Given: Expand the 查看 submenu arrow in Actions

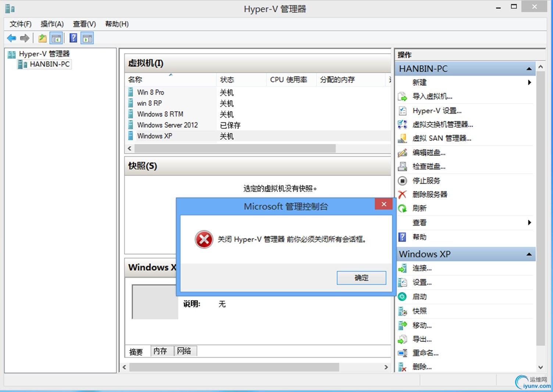Looking at the screenshot, I should (529, 223).
